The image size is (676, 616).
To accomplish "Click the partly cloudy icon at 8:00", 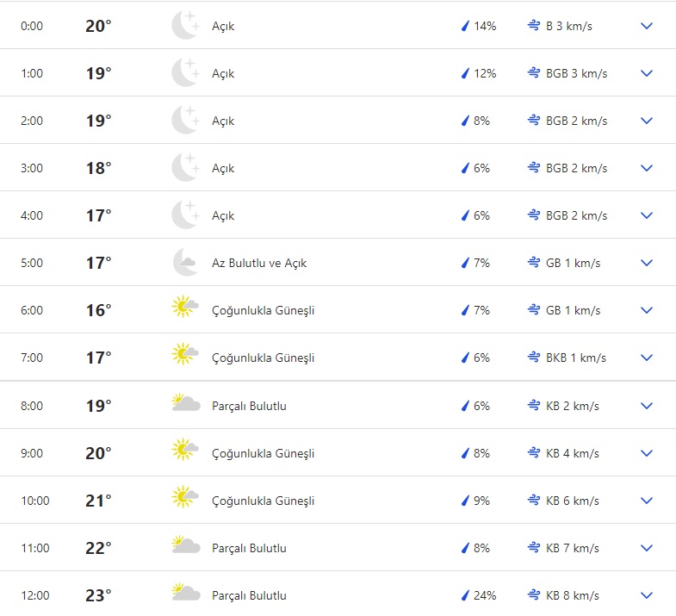I will point(185,403).
